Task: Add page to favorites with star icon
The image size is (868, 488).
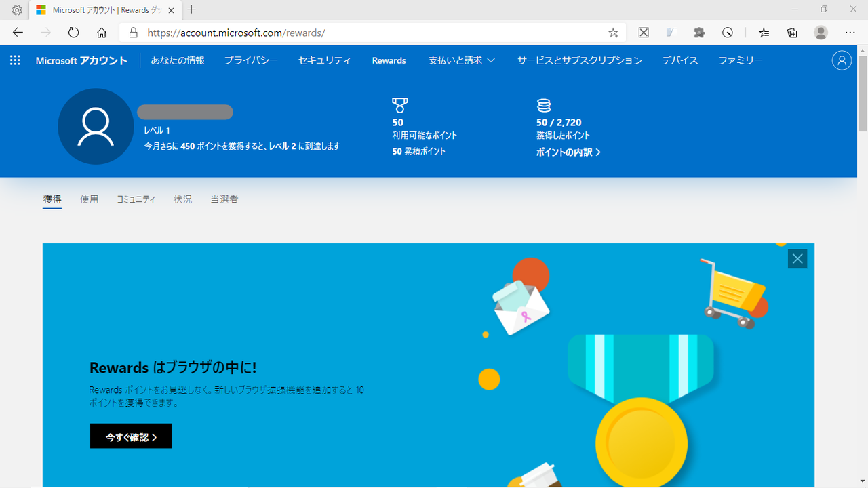Action: (x=613, y=33)
